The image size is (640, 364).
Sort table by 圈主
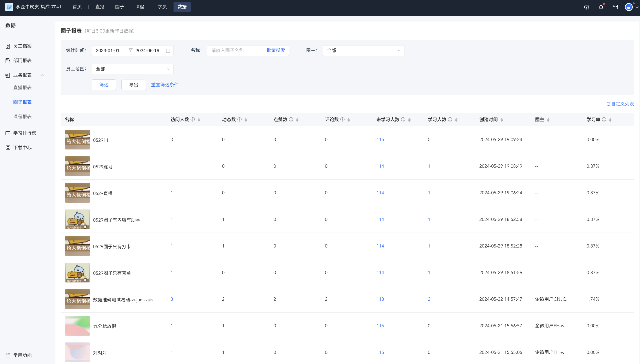click(x=548, y=120)
